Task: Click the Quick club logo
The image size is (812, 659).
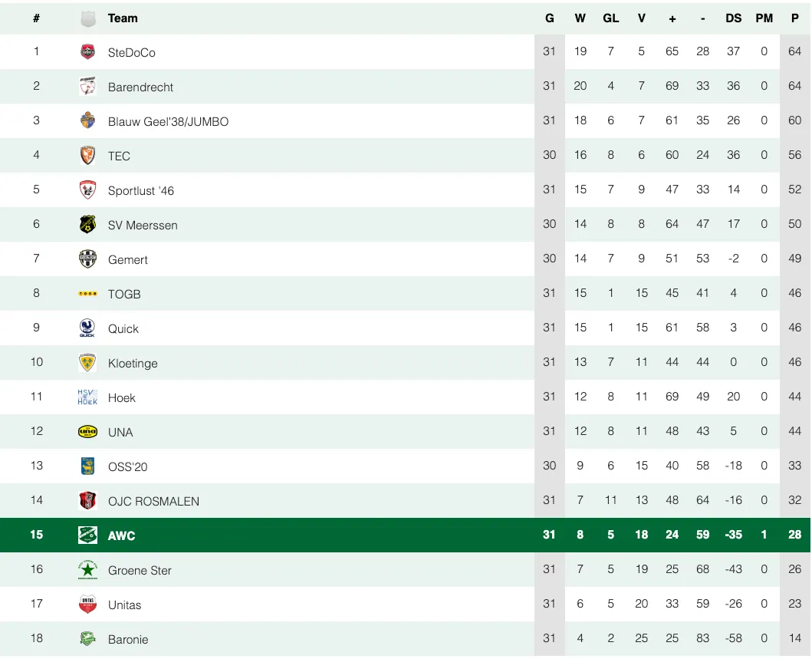Action: (x=88, y=328)
